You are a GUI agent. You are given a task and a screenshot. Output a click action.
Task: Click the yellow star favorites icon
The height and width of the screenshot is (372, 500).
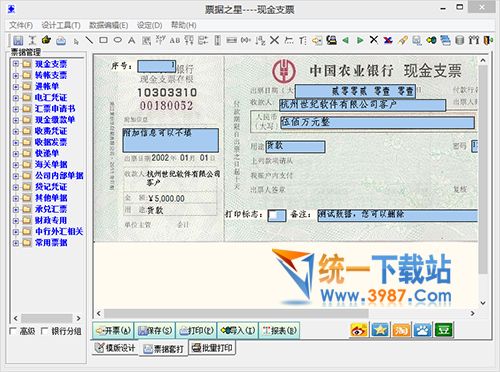pos(380,330)
